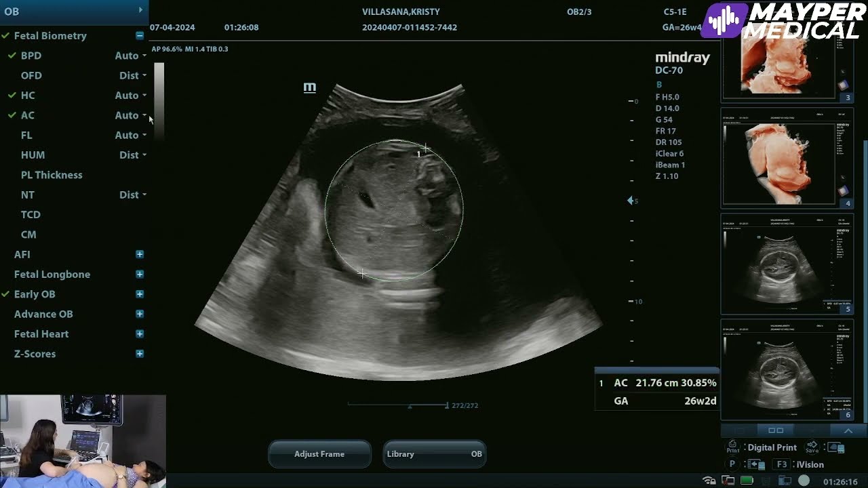Expand the Fetal Heart group
The image size is (868, 488).
tap(140, 333)
